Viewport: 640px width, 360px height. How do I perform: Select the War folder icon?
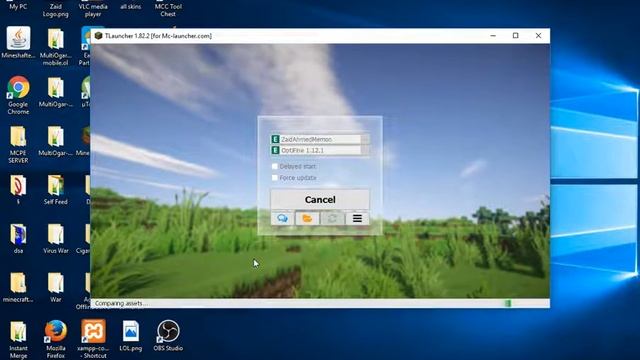56,288
